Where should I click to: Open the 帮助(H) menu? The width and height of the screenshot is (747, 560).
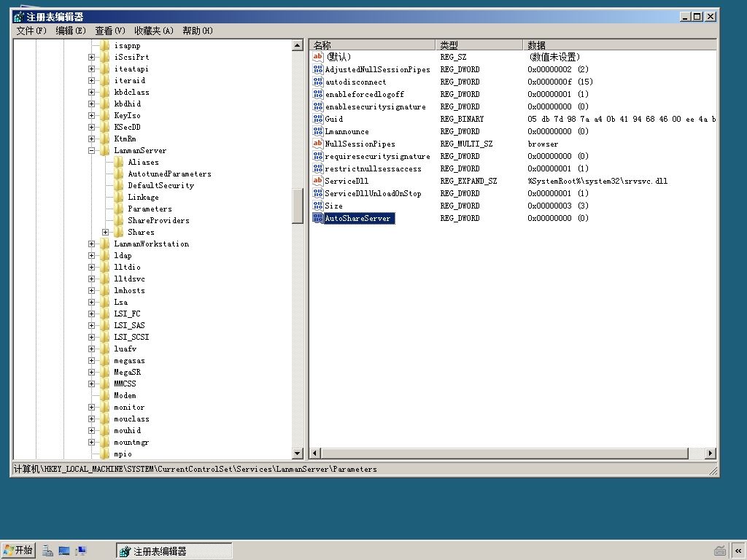(x=198, y=31)
